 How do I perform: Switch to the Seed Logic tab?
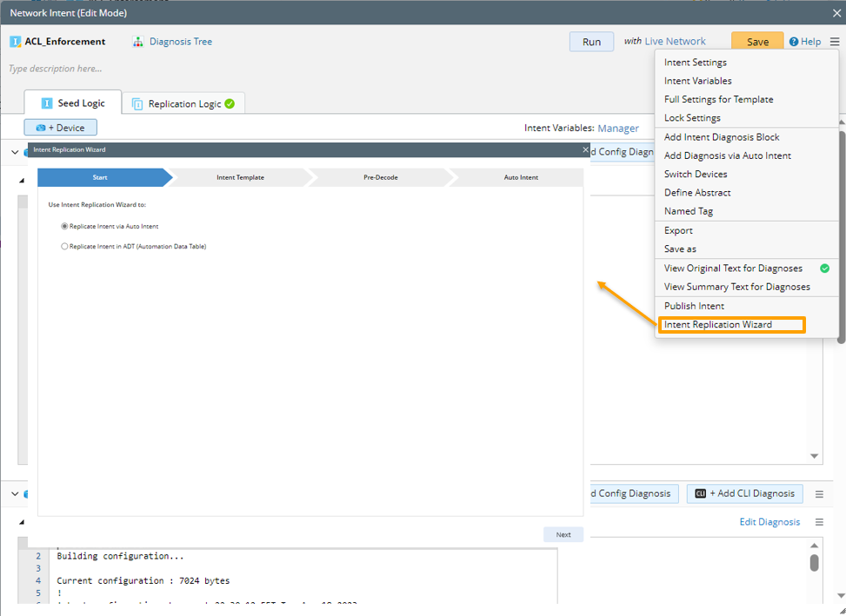tap(73, 103)
